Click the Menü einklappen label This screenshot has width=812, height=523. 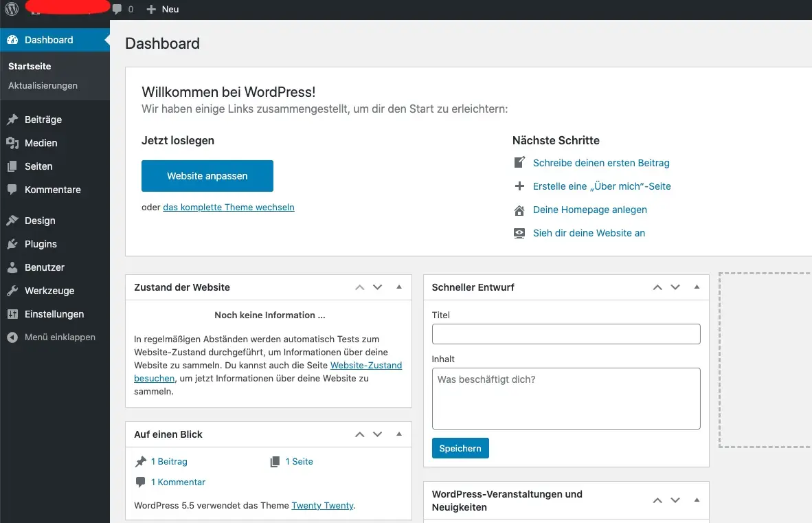60,337
